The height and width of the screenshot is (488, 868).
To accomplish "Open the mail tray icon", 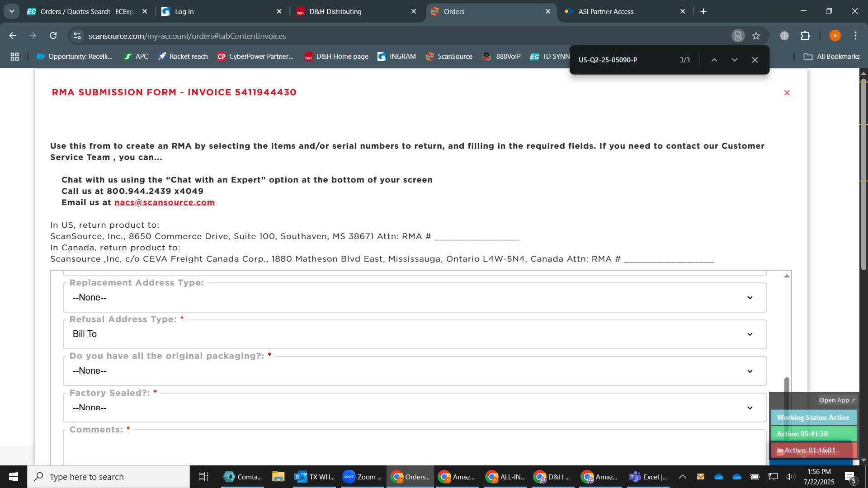I will [x=701, y=476].
